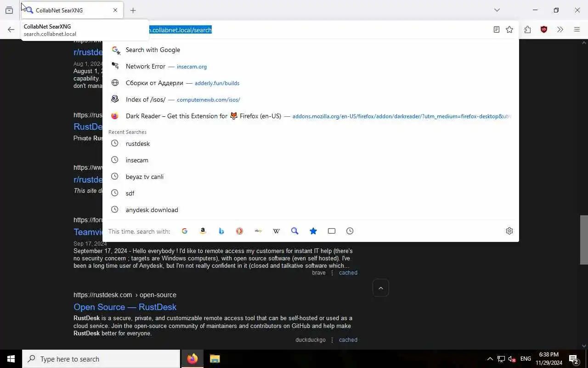Screen dimensions: 588x368
Task: Click back-to-top chevron button
Action: (x=381, y=288)
